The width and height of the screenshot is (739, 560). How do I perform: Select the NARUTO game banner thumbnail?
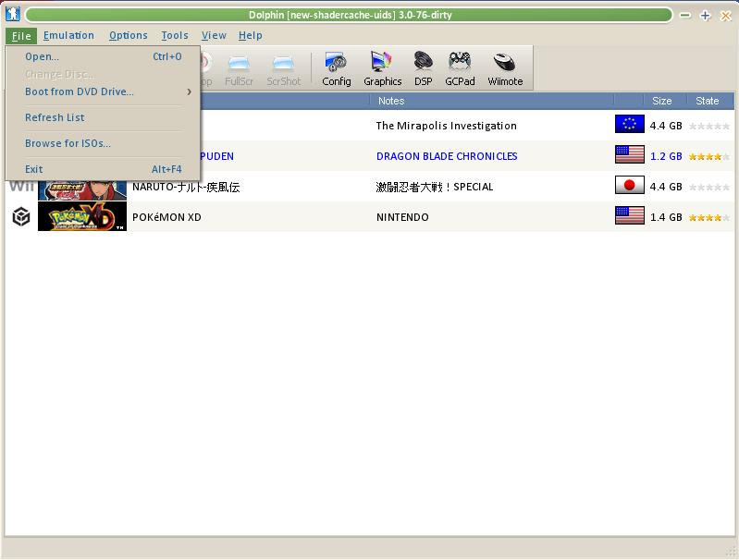click(82, 190)
